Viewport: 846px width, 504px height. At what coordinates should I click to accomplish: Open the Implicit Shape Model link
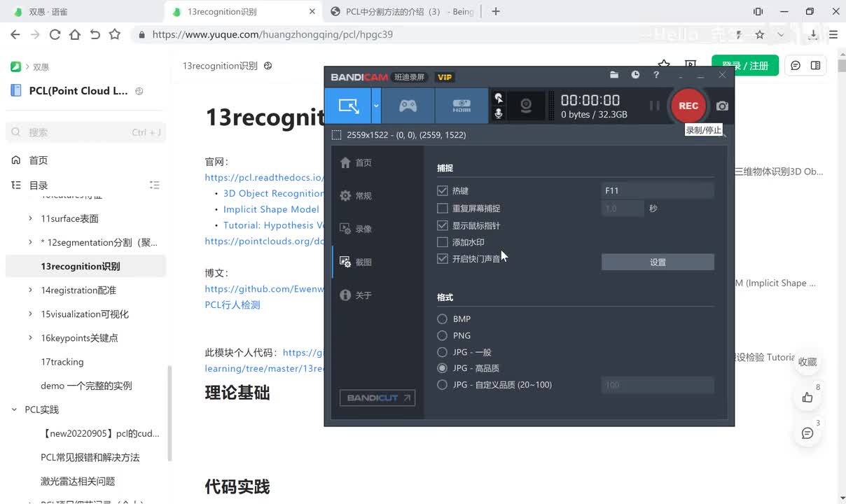(x=271, y=209)
